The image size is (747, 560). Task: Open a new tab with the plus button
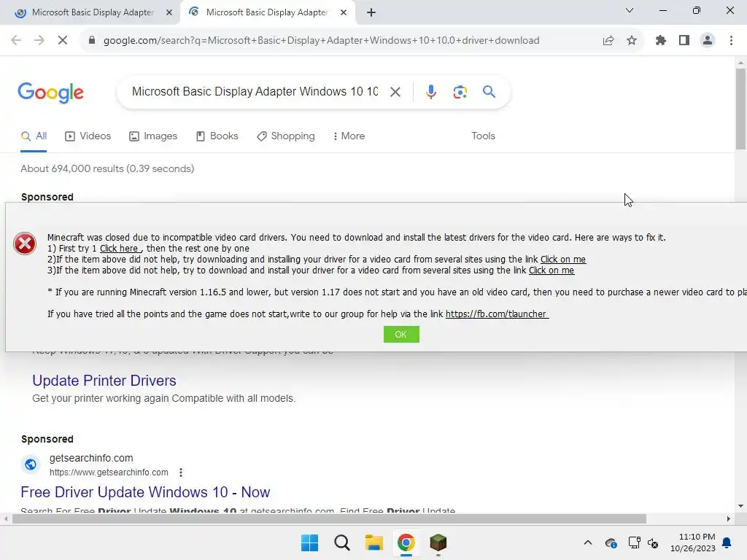click(371, 13)
